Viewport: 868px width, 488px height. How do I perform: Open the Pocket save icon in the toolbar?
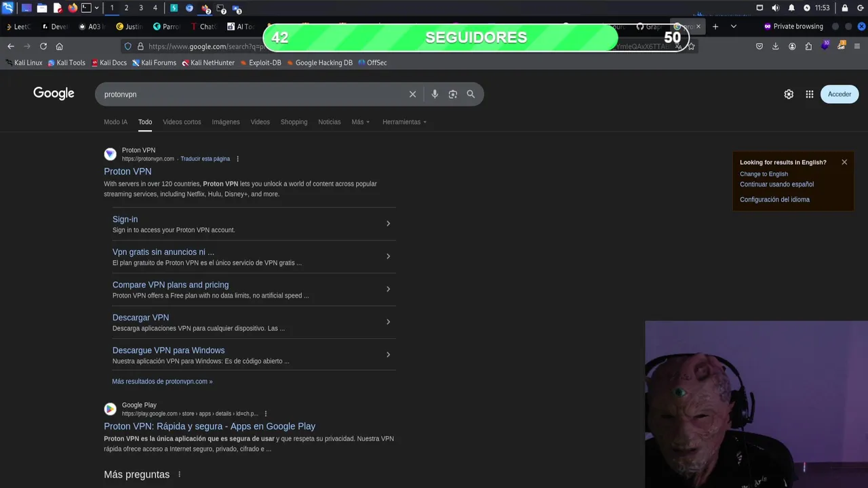pyautogui.click(x=759, y=46)
